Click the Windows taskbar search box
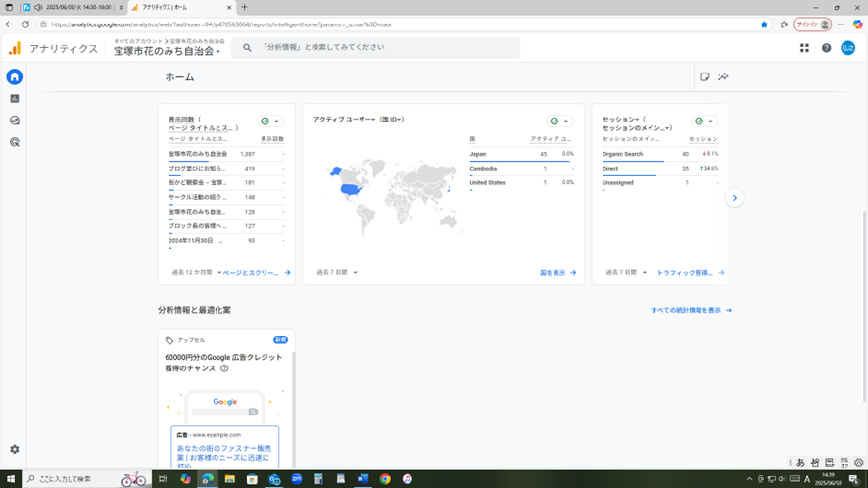 (86, 479)
